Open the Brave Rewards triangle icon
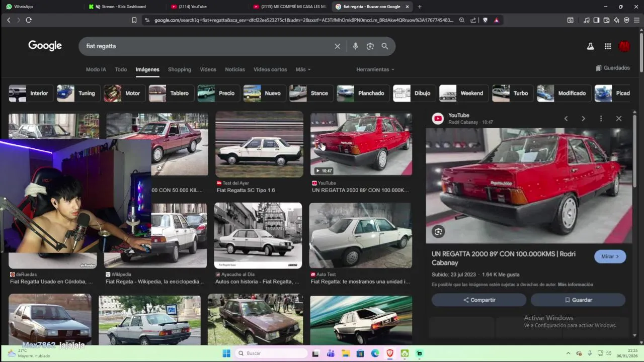 497,20
